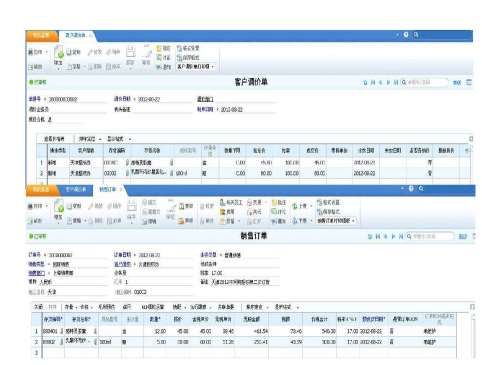The image size is (482, 365).
Task: Switch to 客户调价单 tab in lower window
Action: click(76, 189)
